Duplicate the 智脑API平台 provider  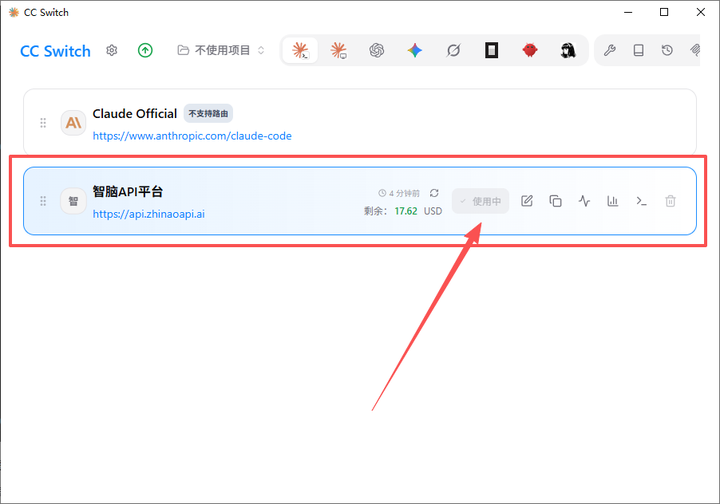[556, 201]
